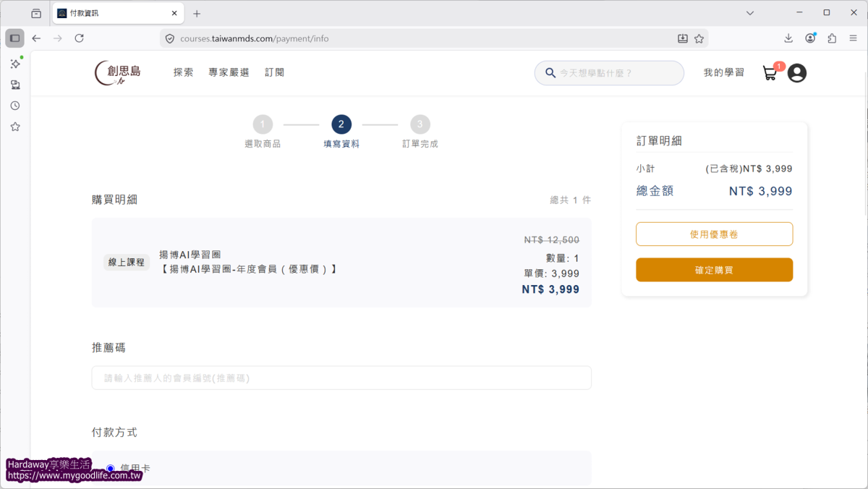Toggle the browser sidebar panel icon

coord(14,38)
